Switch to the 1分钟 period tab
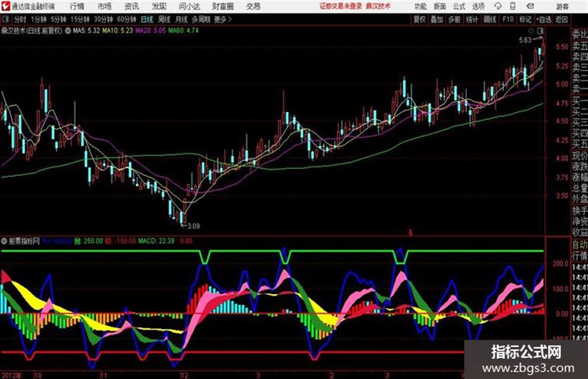This screenshot has height=379, width=588. [38, 19]
